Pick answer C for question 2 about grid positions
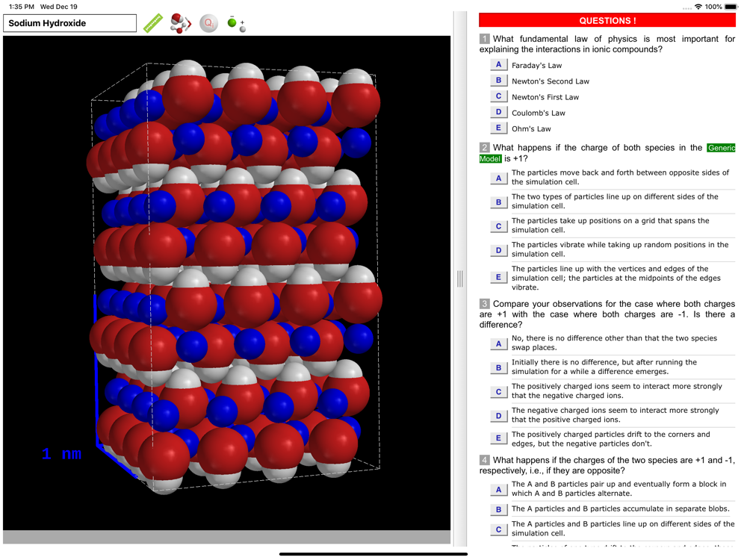 pos(499,226)
